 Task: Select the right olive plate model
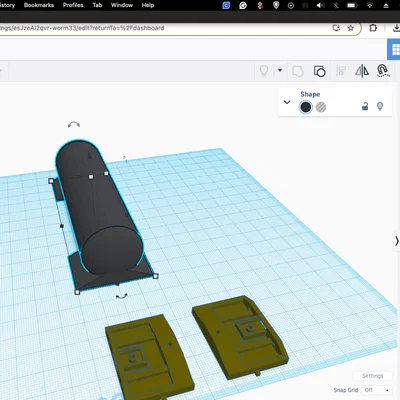click(240, 337)
